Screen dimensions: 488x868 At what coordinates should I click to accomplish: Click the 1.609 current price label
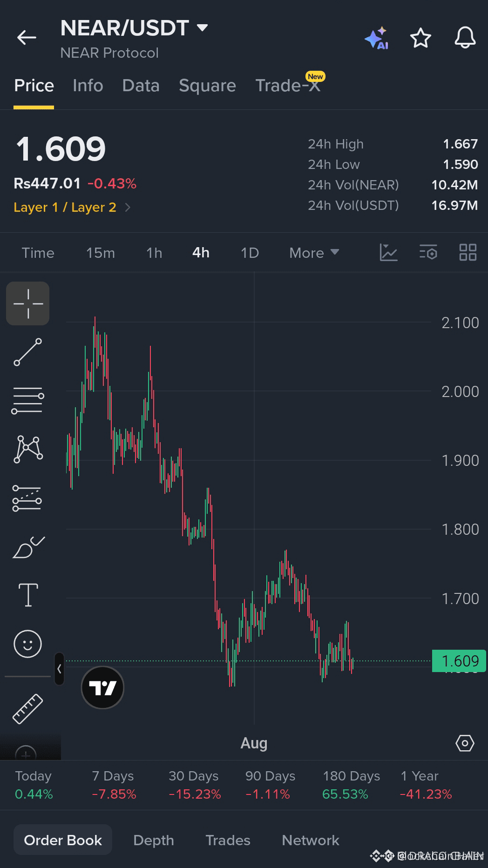point(459,661)
